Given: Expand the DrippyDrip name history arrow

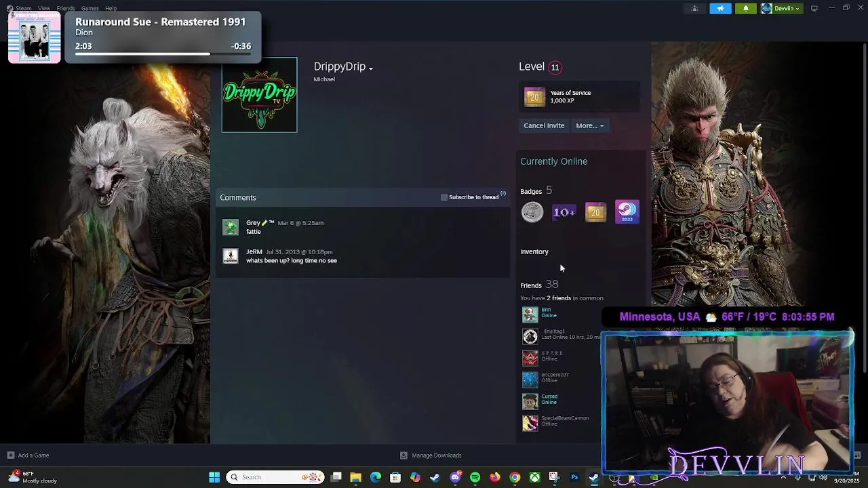Looking at the screenshot, I should coord(371,68).
